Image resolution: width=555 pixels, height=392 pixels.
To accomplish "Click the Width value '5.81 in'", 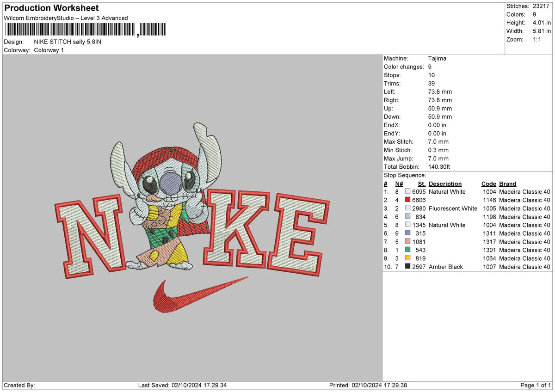I will pos(542,31).
